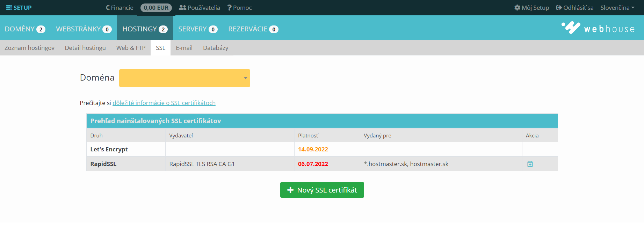Image resolution: width=644 pixels, height=233 pixels.
Task: Click the 0,00 EUR balance badge
Action: (x=156, y=8)
